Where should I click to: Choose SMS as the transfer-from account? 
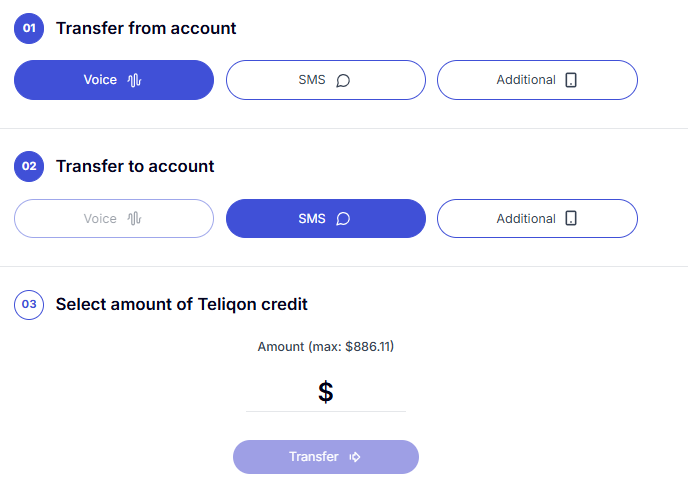[325, 80]
